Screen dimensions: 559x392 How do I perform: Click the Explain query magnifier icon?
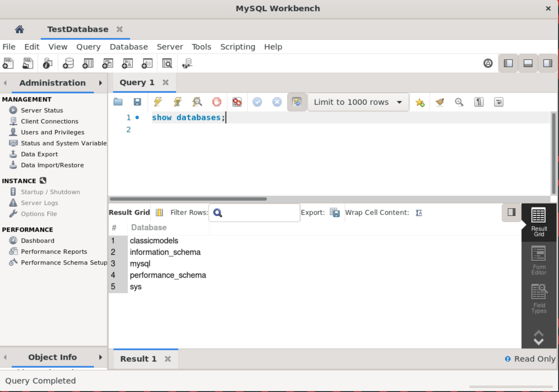click(197, 102)
